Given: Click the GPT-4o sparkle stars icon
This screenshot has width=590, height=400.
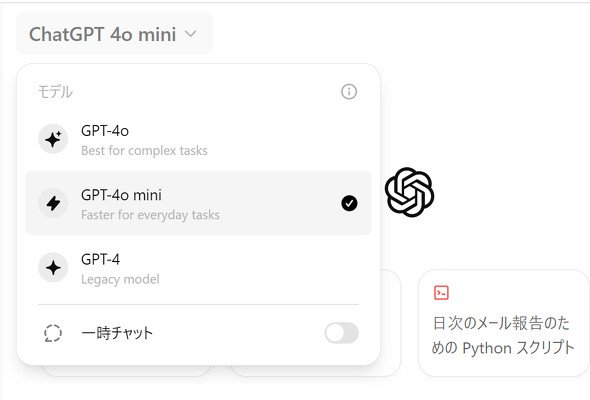Looking at the screenshot, I should pyautogui.click(x=53, y=139).
